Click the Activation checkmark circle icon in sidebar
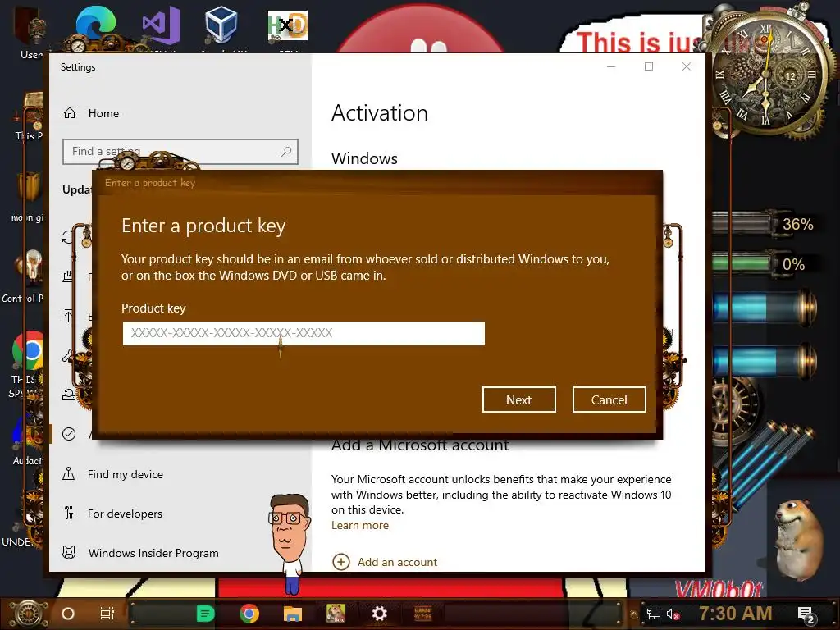The image size is (840, 630). 69,434
